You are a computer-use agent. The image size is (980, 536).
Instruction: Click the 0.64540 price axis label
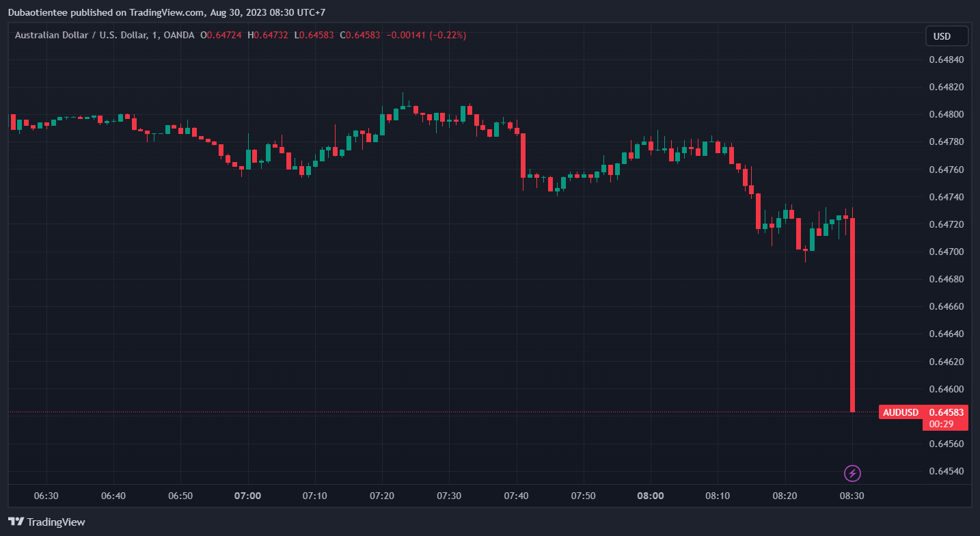click(946, 471)
